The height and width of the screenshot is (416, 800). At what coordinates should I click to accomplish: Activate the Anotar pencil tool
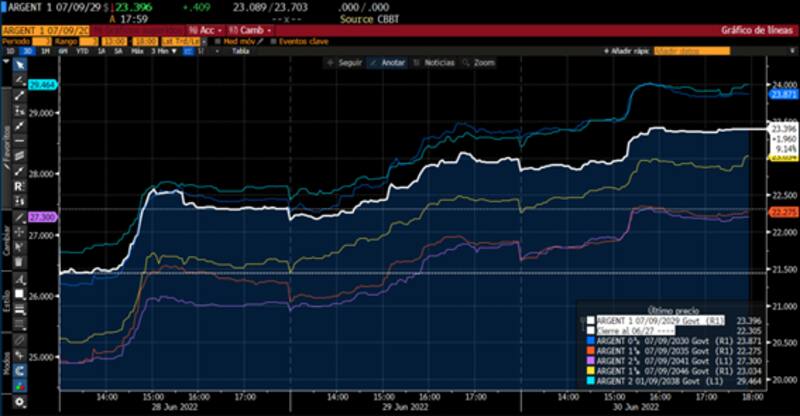pyautogui.click(x=389, y=62)
